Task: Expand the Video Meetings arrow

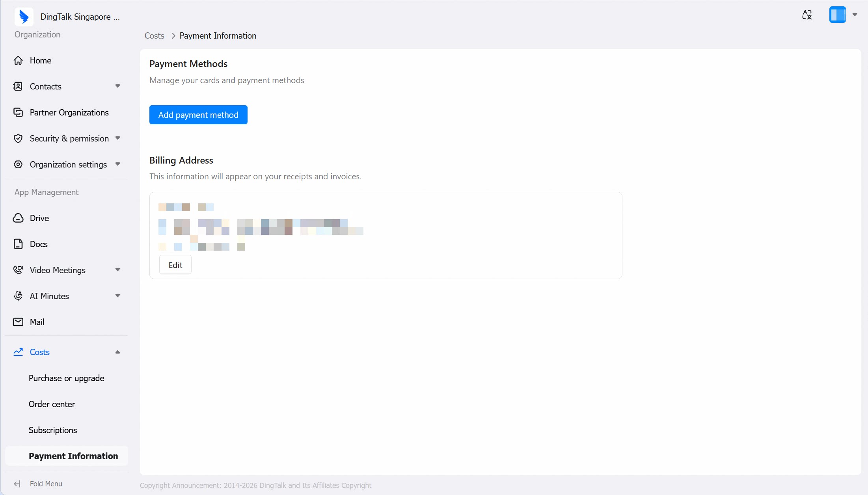Action: [x=117, y=270]
